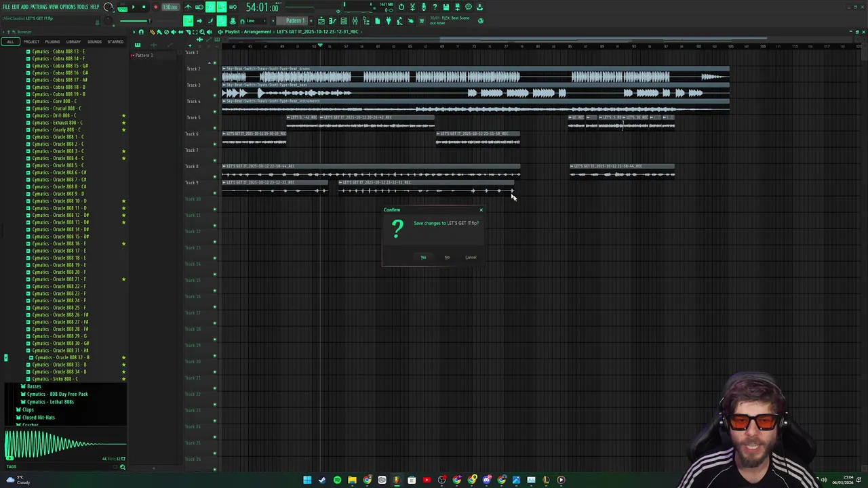
Task: Open Steam from the taskbar
Action: [322, 480]
